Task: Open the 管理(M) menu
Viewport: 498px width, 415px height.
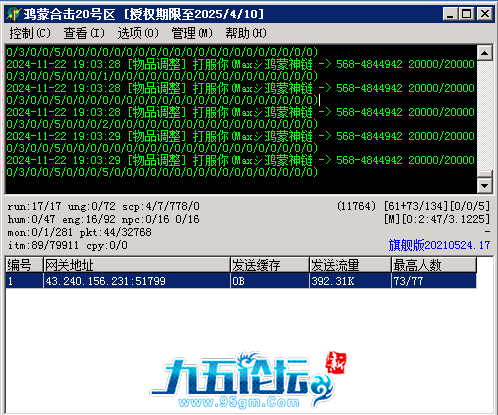Action: (x=192, y=33)
